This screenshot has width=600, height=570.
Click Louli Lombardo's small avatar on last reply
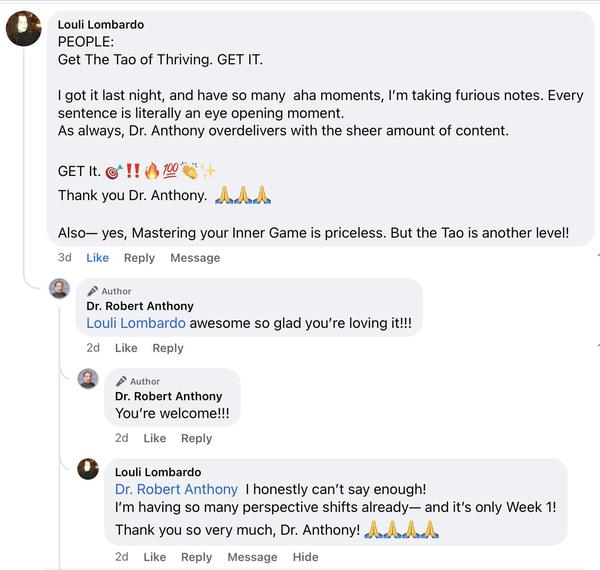[88, 469]
